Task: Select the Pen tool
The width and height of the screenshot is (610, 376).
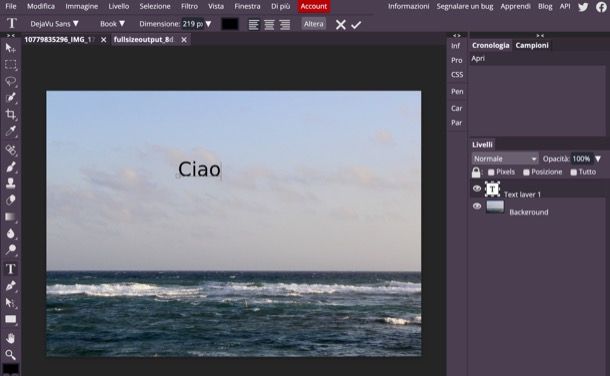Action: click(x=11, y=286)
